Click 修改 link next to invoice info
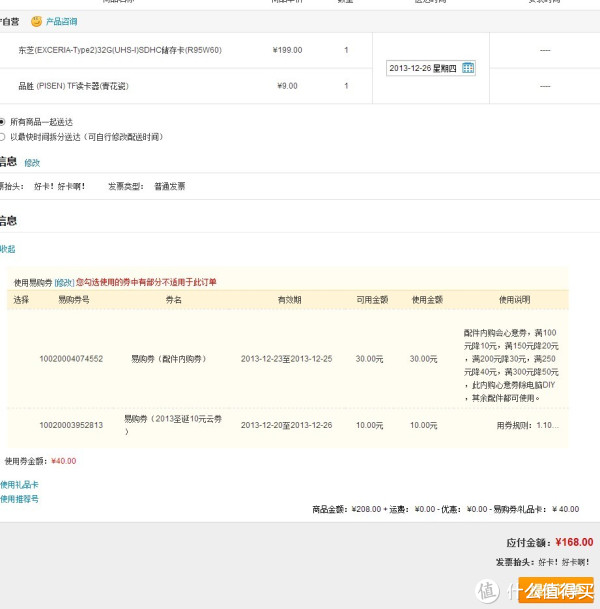The image size is (600, 609). click(x=32, y=163)
